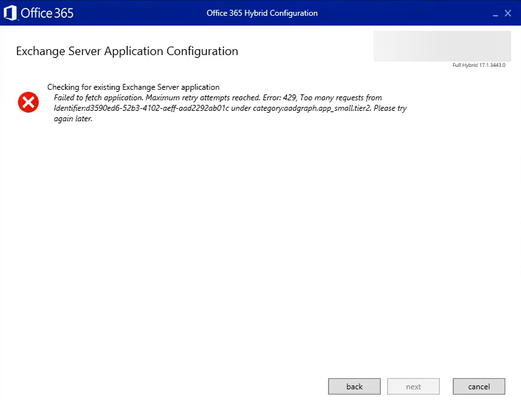Click the 'Exchange Server Application Configuration' heading
521x409 pixels.
click(127, 51)
